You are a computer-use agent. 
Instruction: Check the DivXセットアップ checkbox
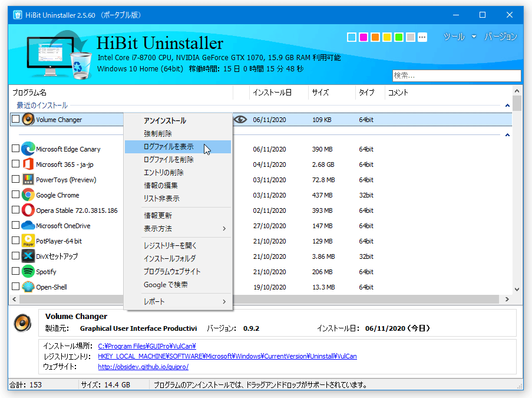coord(15,255)
